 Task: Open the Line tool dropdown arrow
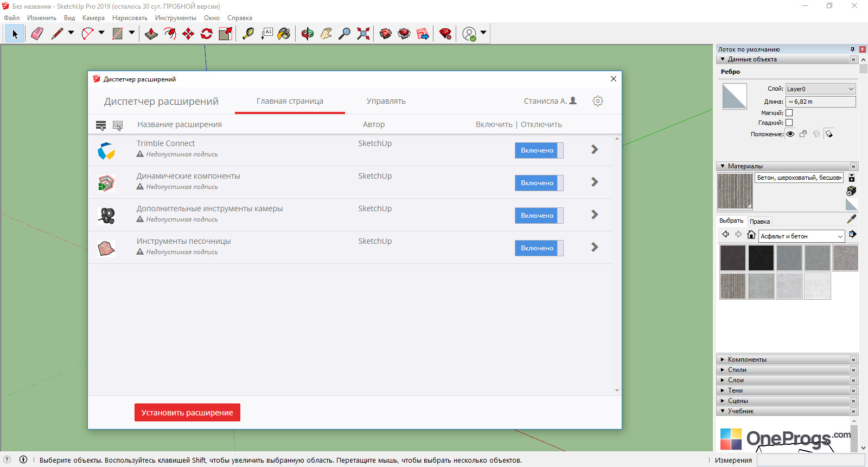71,33
